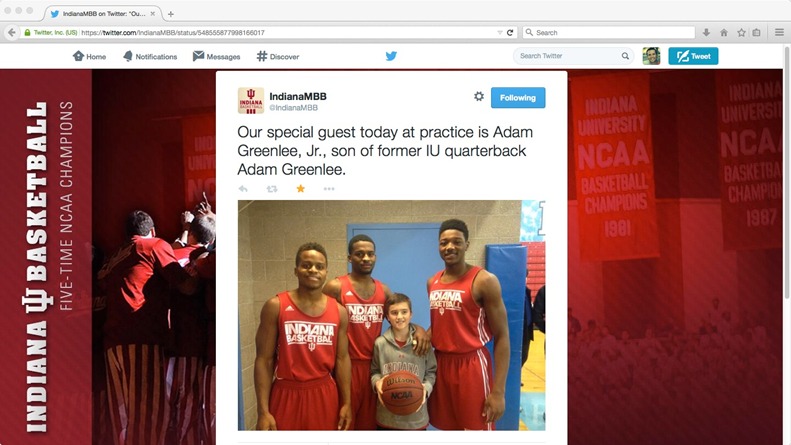Toggle the Following button for IndianaMBB
The height and width of the screenshot is (445, 791).
click(x=518, y=97)
